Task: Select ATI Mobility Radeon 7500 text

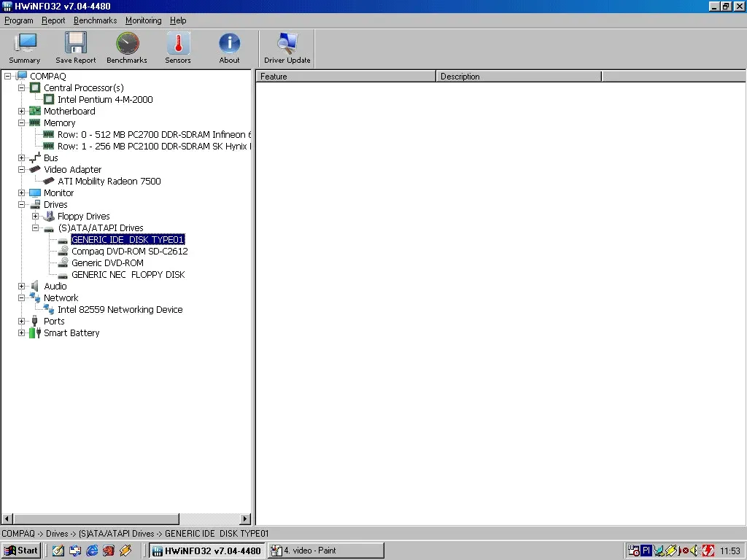Action: (109, 181)
